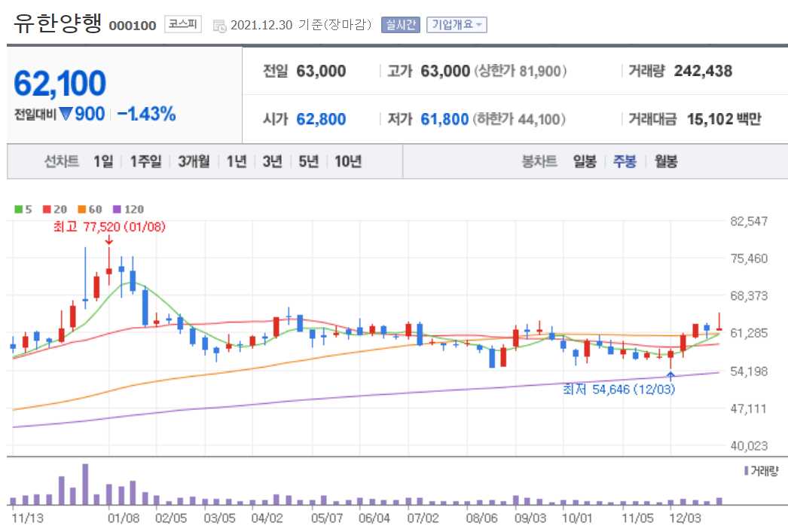This screenshot has width=788, height=532.
Task: Click the 61,285 price axis label
Action: [x=749, y=333]
